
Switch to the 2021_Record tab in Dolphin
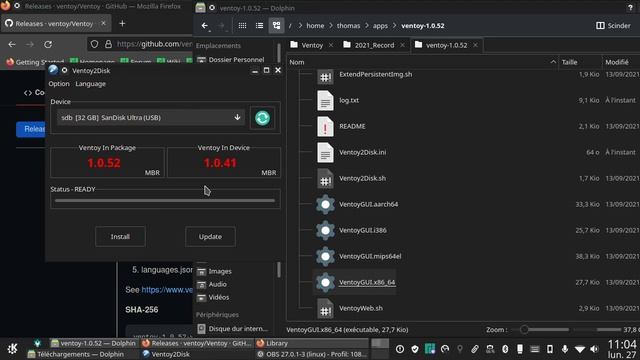(374, 45)
